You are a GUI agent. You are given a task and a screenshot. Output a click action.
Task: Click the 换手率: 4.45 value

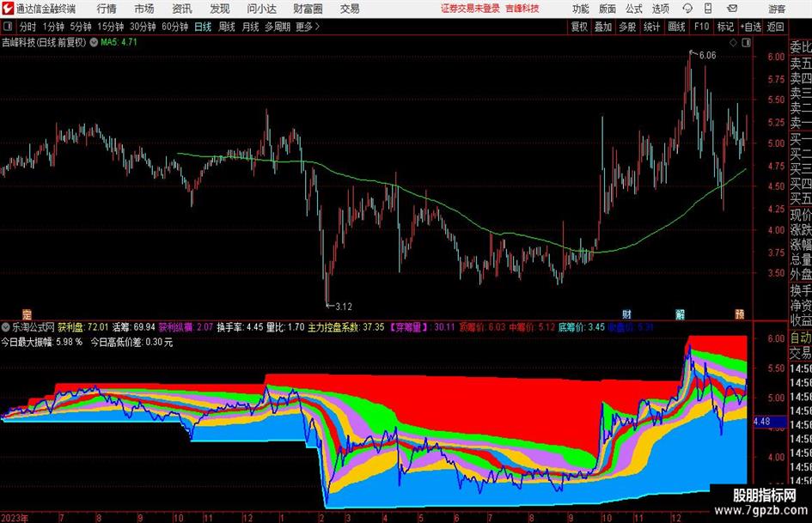click(240, 327)
